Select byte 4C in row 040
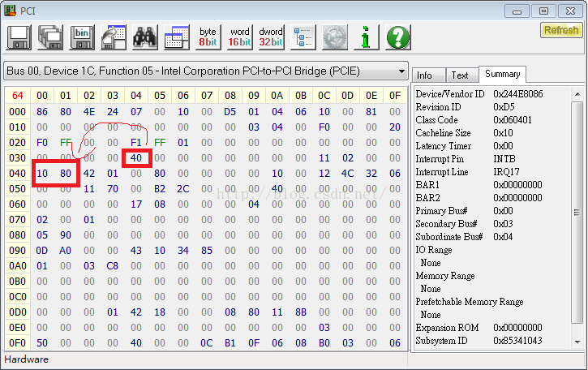588x370 pixels. click(x=348, y=174)
